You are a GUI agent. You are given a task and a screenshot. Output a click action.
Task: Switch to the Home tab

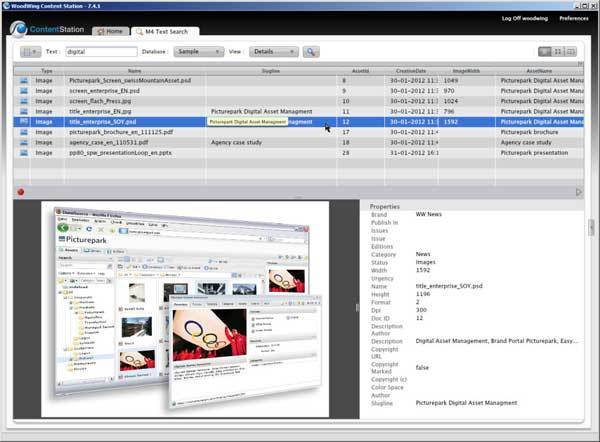110,31
